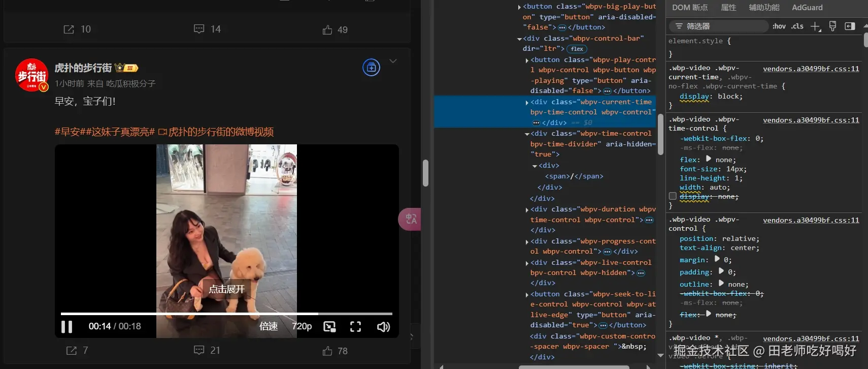Image resolution: width=868 pixels, height=369 pixels.
Task: Open the rendering emulation paintbrush icon
Action: pos(832,26)
